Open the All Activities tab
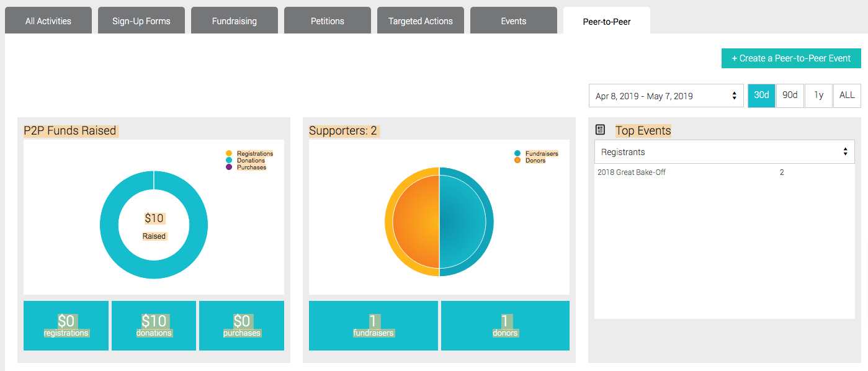868x371 pixels. click(48, 21)
